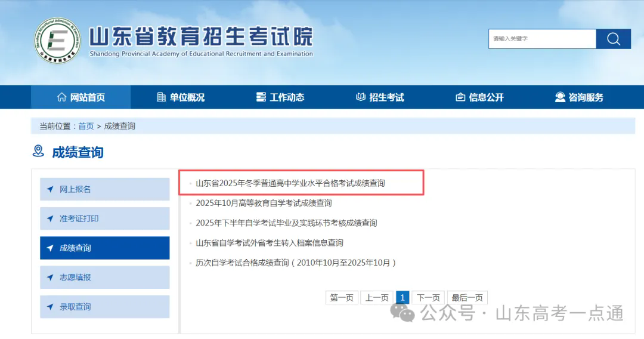
Task: Click the 关键字 search input field
Action: (x=541, y=39)
